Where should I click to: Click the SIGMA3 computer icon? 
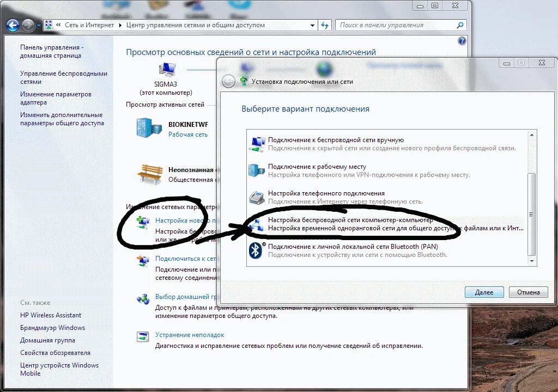(167, 70)
